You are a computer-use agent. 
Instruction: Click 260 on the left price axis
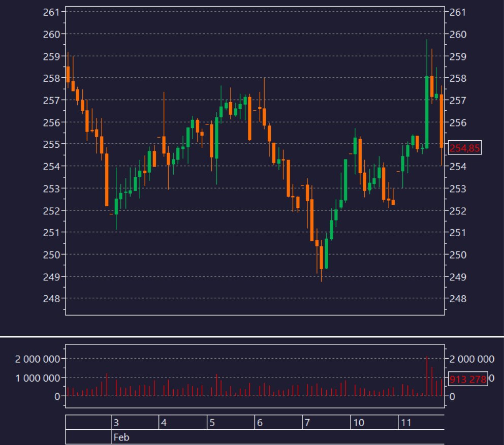pos(51,35)
